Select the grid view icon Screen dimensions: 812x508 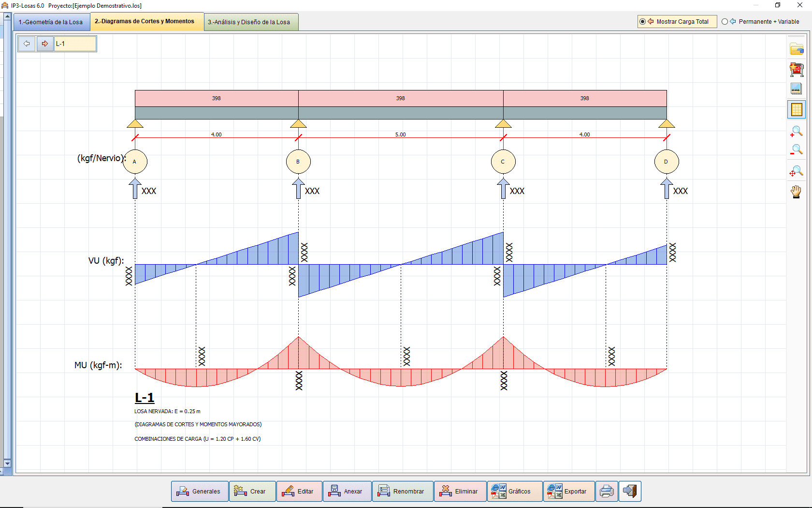click(796, 109)
